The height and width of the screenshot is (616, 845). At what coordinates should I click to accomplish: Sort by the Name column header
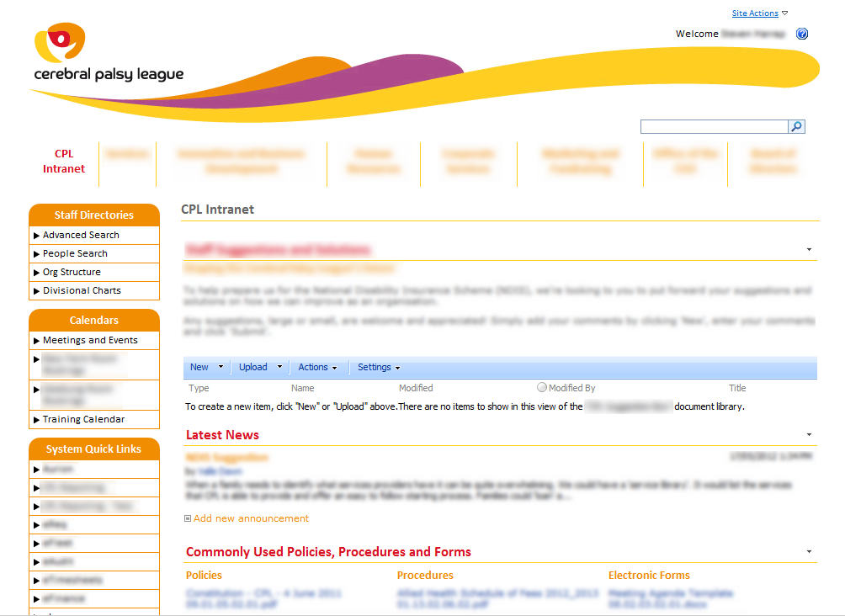pyautogui.click(x=303, y=388)
